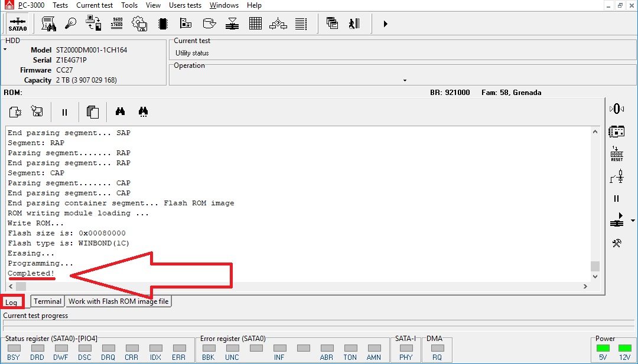Click the disk cylinder with arrow icon
The image size is (638, 364).
pos(209,23)
